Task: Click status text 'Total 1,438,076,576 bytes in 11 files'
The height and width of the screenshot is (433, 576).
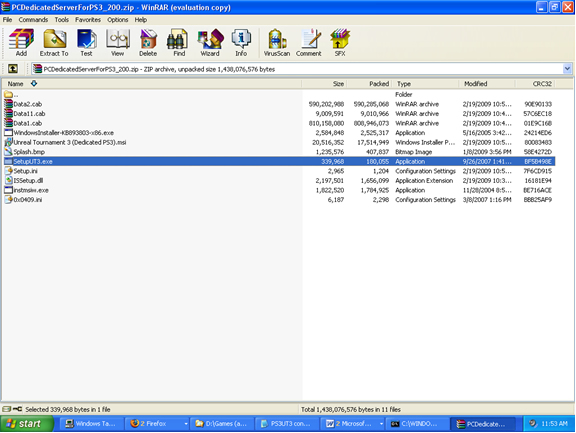Action: tap(351, 409)
